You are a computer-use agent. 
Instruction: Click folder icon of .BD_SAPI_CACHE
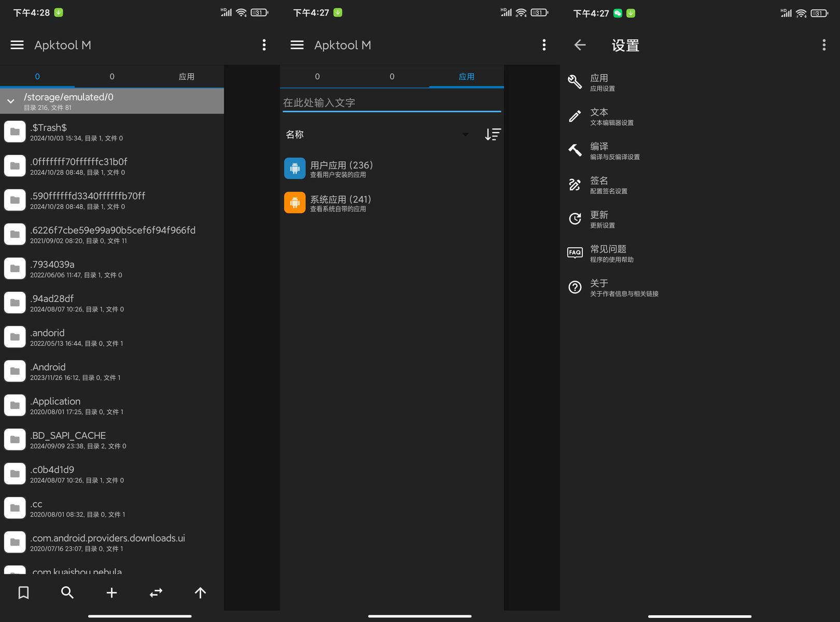pos(15,440)
